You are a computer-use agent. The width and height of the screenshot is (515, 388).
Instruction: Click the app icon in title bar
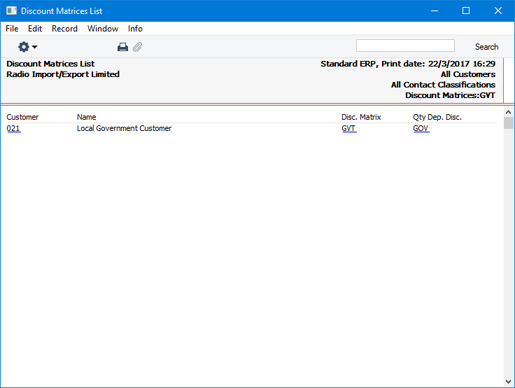pyautogui.click(x=12, y=11)
